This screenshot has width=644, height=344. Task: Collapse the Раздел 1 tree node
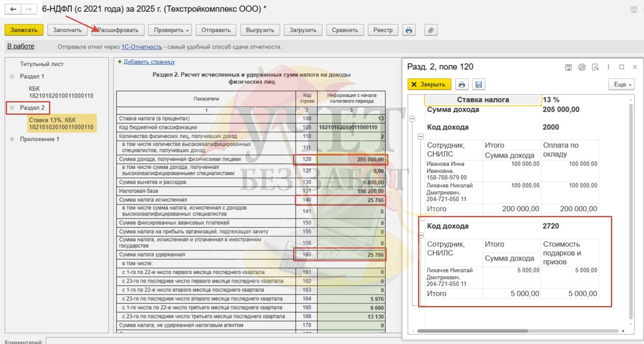coord(12,76)
